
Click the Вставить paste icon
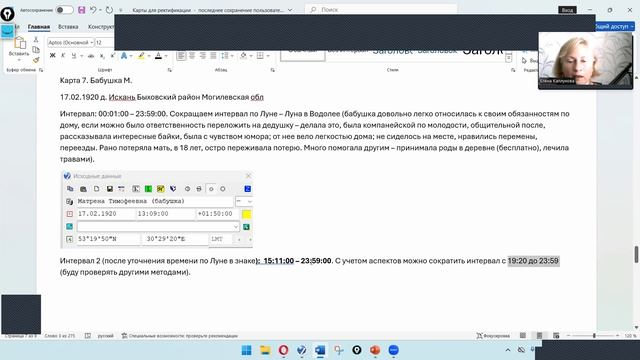(x=19, y=42)
